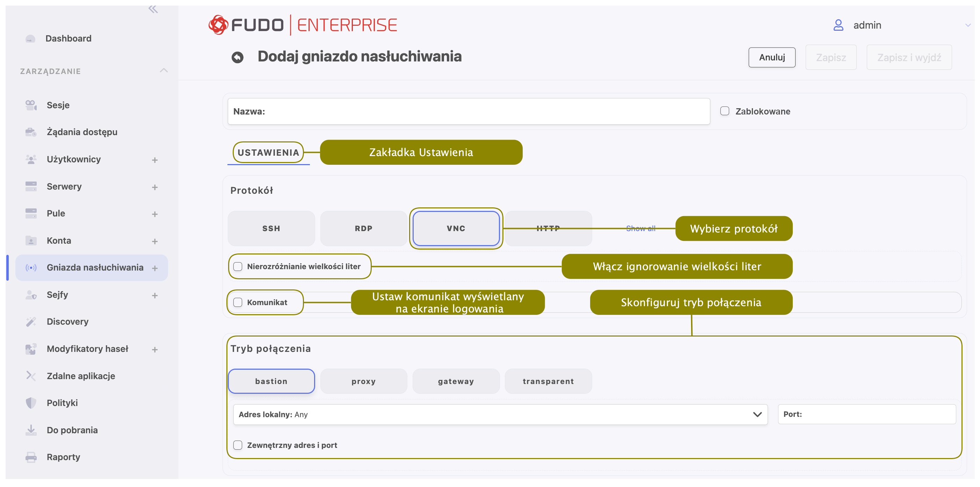Viewport: 980px width, 487px height.
Task: Click the Użytkownicy people icon
Action: tap(31, 159)
